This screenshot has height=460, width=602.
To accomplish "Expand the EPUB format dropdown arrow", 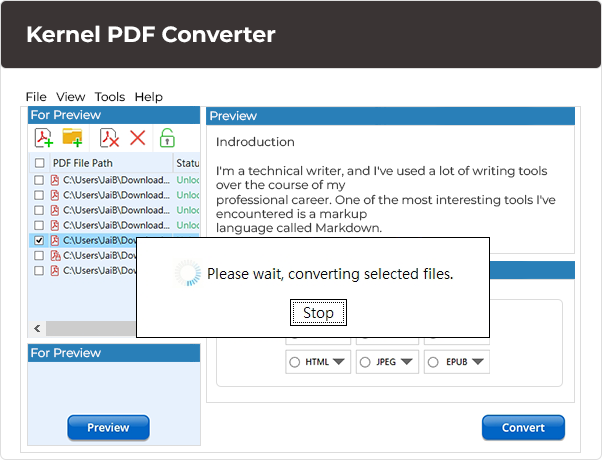I will tap(478, 362).
